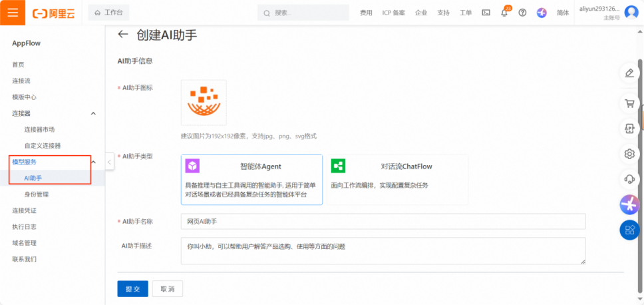644x305 pixels.
Task: Open the floating API document icon
Action: click(629, 129)
